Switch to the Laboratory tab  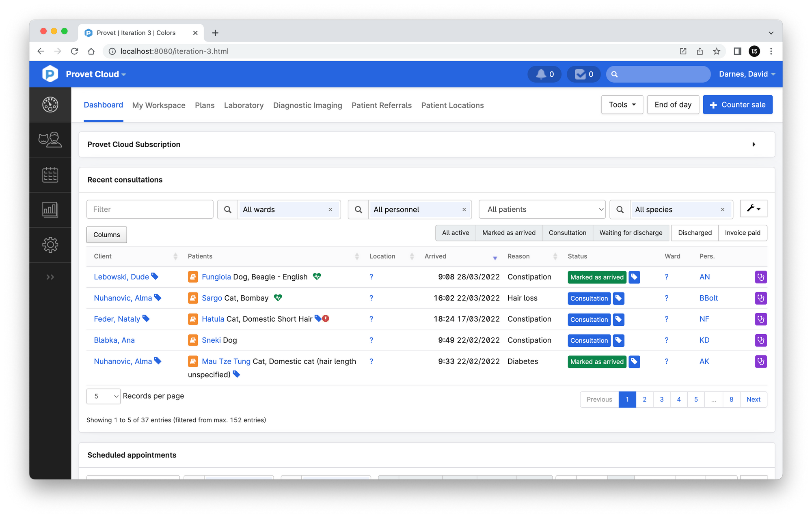tap(244, 105)
